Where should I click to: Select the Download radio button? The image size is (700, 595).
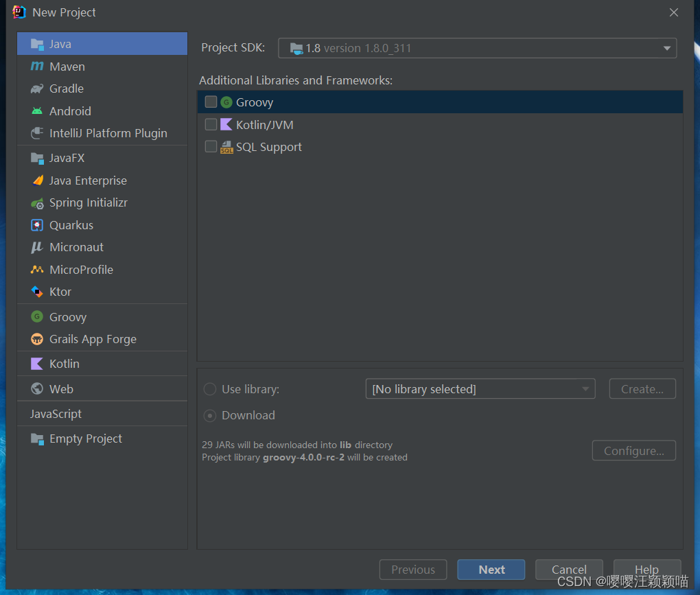click(x=210, y=416)
